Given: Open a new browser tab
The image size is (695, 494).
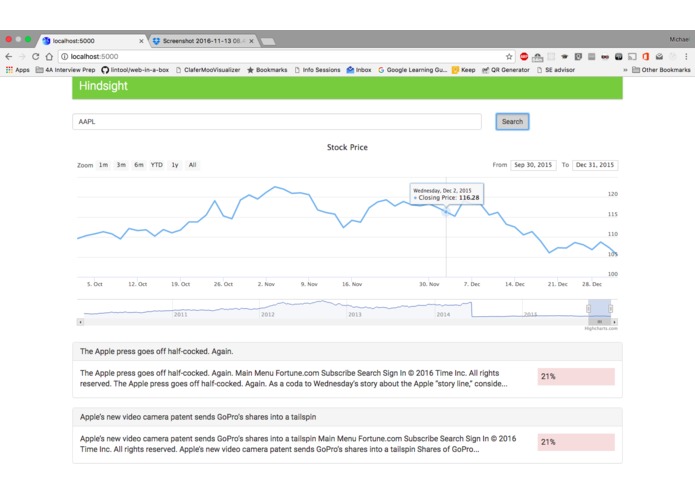Looking at the screenshot, I should click(268, 42).
